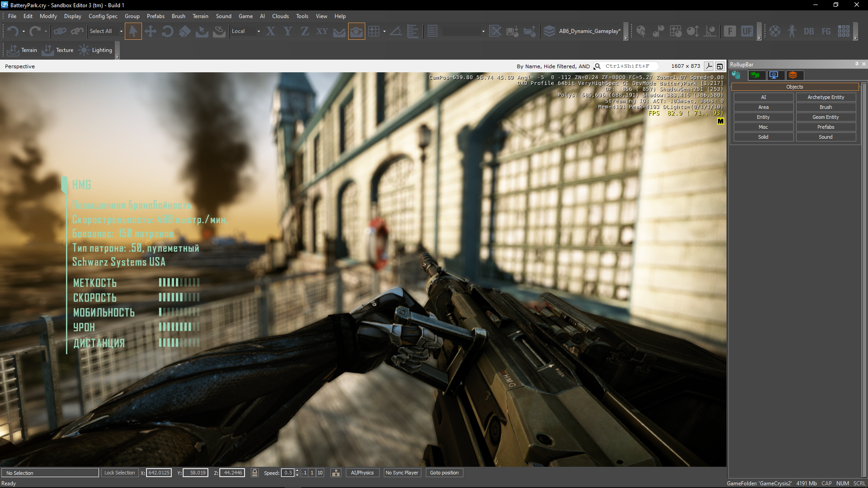Click the Undo arrow icon
The width and height of the screenshot is (868, 488).
point(12,31)
